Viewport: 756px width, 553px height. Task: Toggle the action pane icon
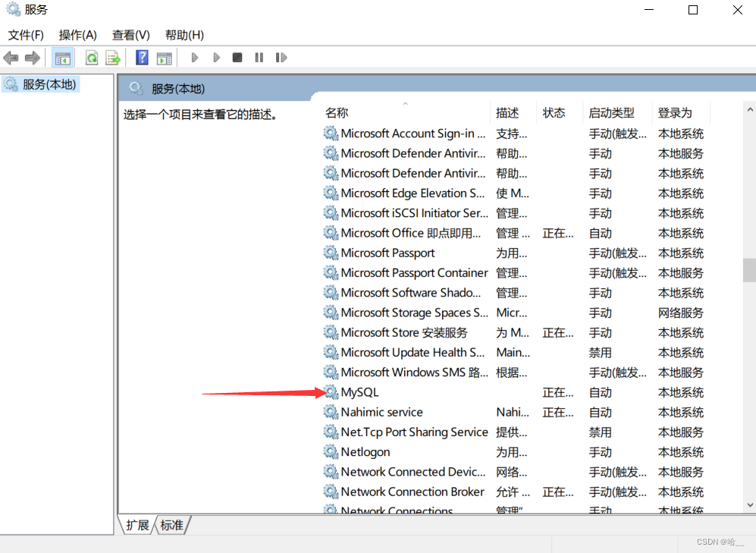point(165,58)
